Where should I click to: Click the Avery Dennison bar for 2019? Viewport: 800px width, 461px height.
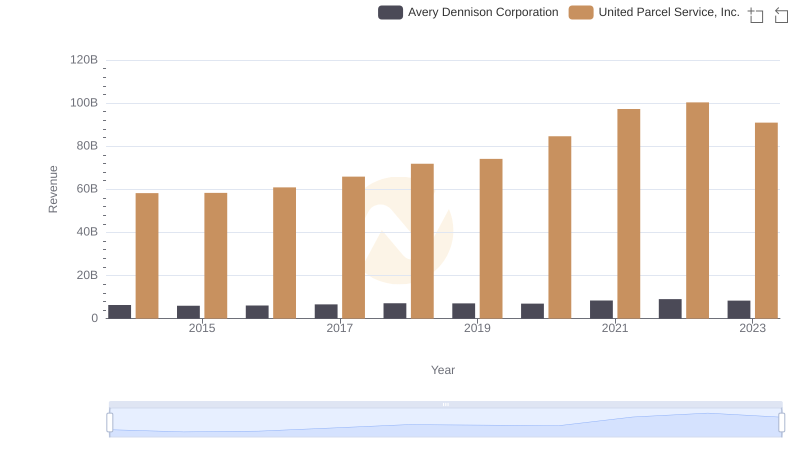coord(463,311)
